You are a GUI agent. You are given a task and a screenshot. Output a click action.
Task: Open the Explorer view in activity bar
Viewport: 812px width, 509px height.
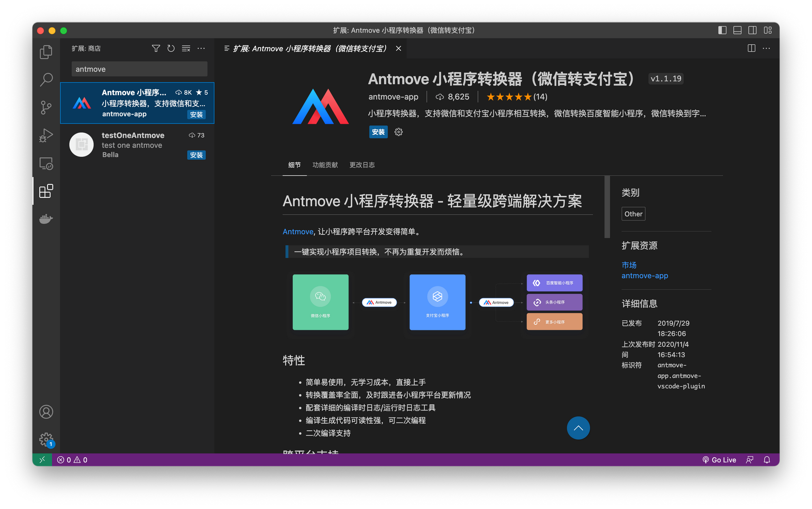click(x=46, y=52)
